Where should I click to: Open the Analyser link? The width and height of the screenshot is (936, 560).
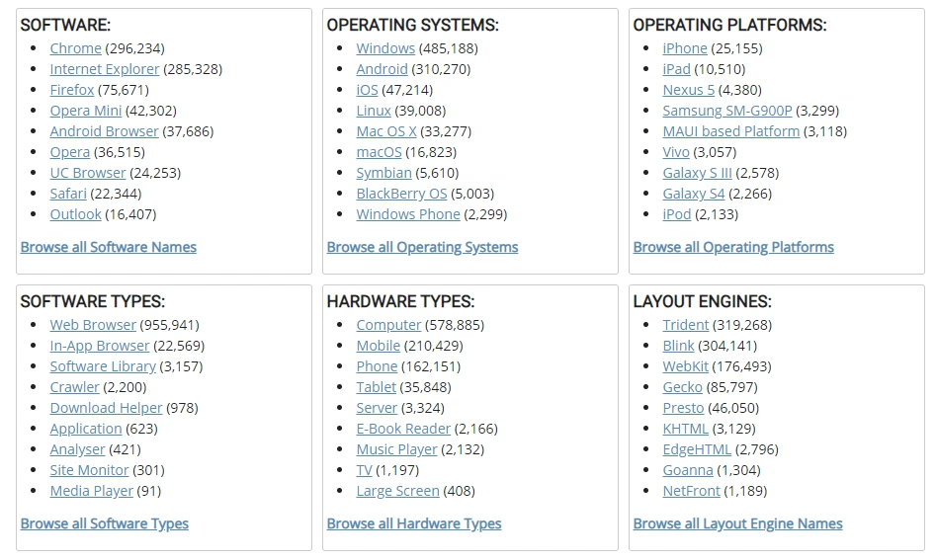pos(78,449)
